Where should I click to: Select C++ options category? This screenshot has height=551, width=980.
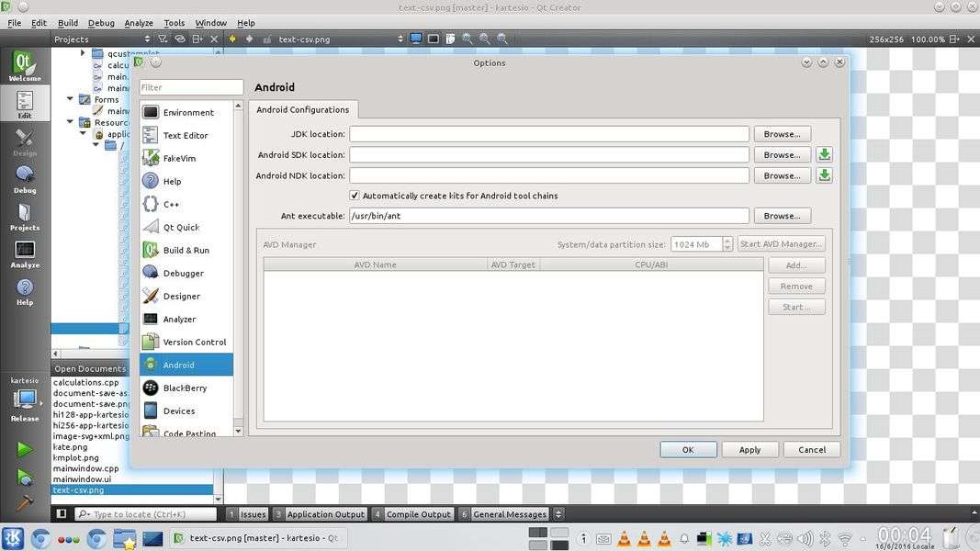coord(186,204)
